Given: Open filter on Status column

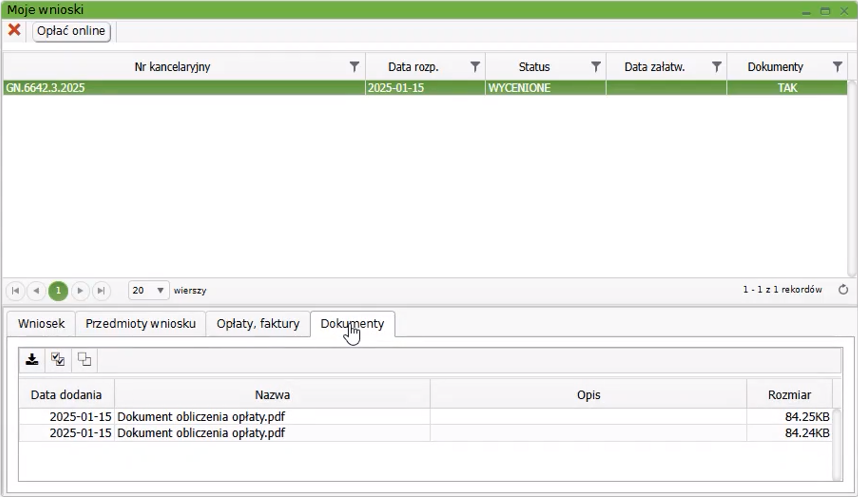Looking at the screenshot, I should (596, 66).
